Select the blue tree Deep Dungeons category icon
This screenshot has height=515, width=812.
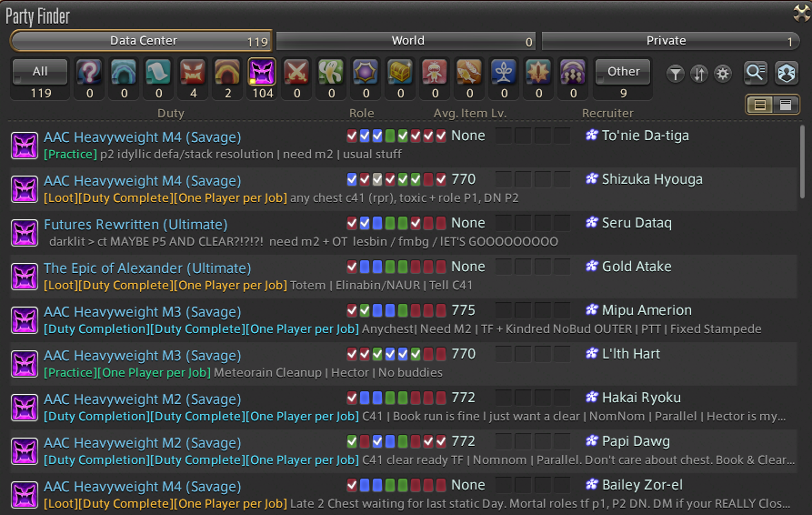pyautogui.click(x=504, y=72)
